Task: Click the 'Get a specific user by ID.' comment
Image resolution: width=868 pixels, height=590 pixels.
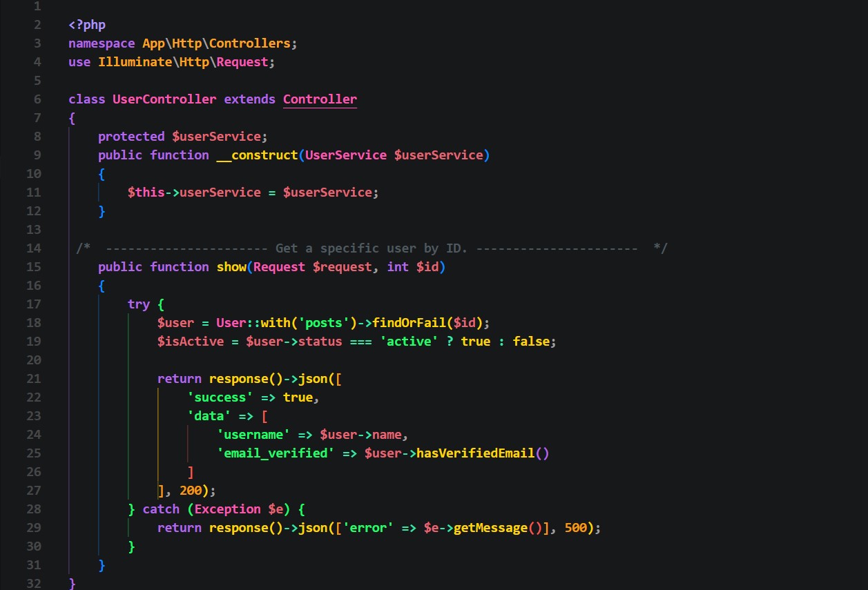Action: pos(372,248)
